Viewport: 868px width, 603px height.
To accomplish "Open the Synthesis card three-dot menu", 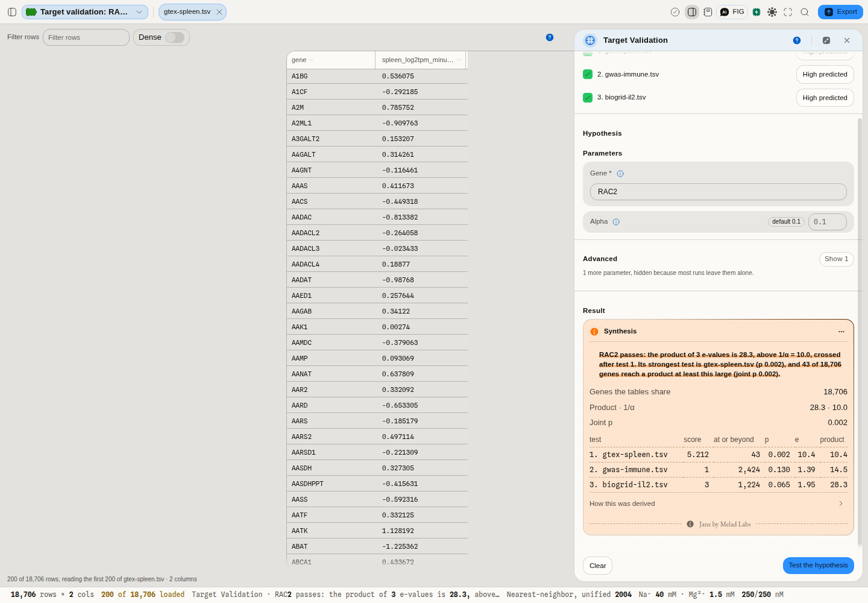I will (x=841, y=332).
